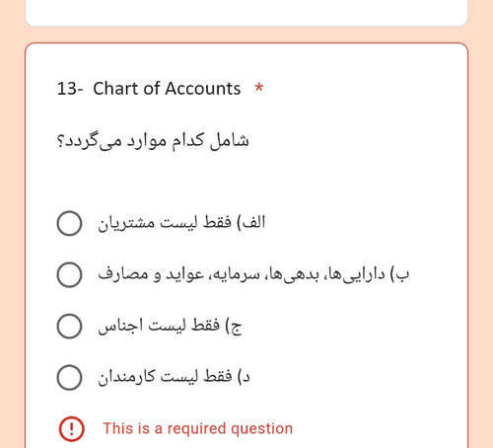
Task: Click the red required asterisk
Action: coord(259,88)
